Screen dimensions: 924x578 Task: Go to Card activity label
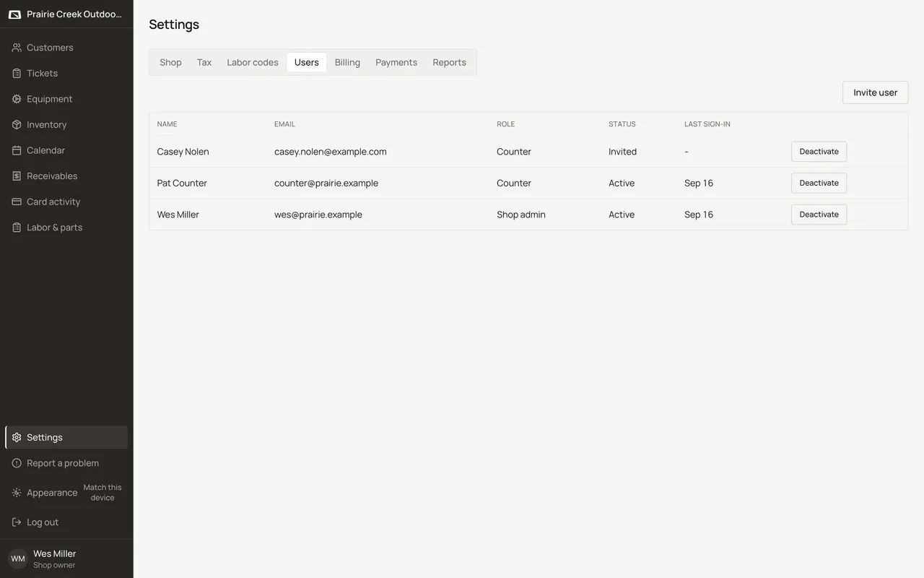[x=53, y=202]
